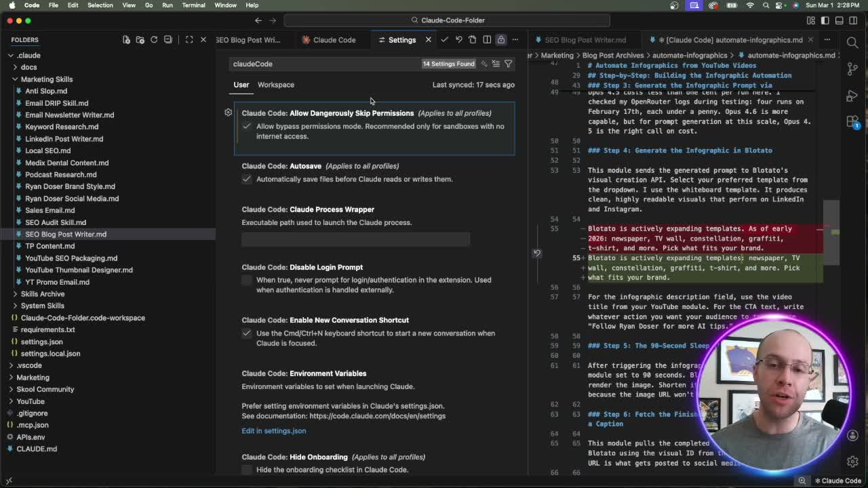Switch to the Workspace settings tab
The height and width of the screenshot is (488, 868).
[276, 85]
